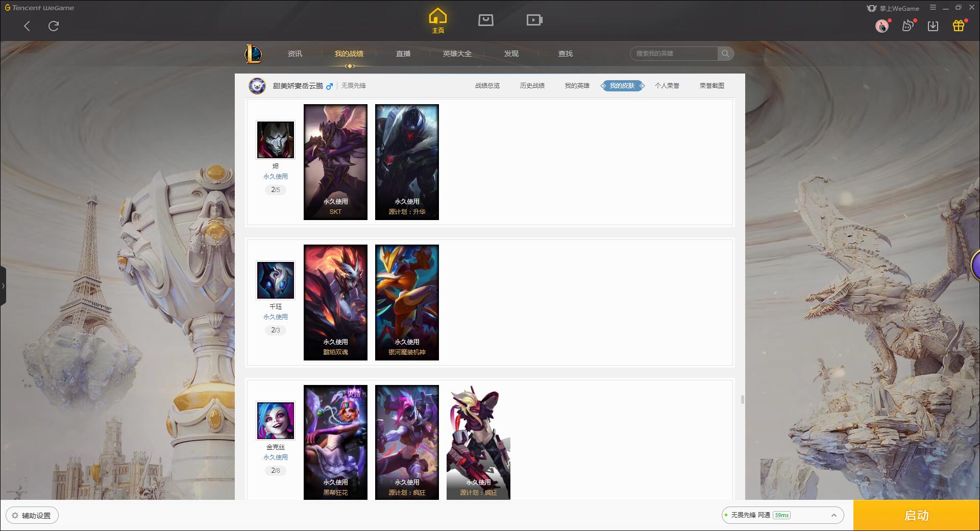Open the messages notification icon
The height and width of the screenshot is (531, 980).
908,26
